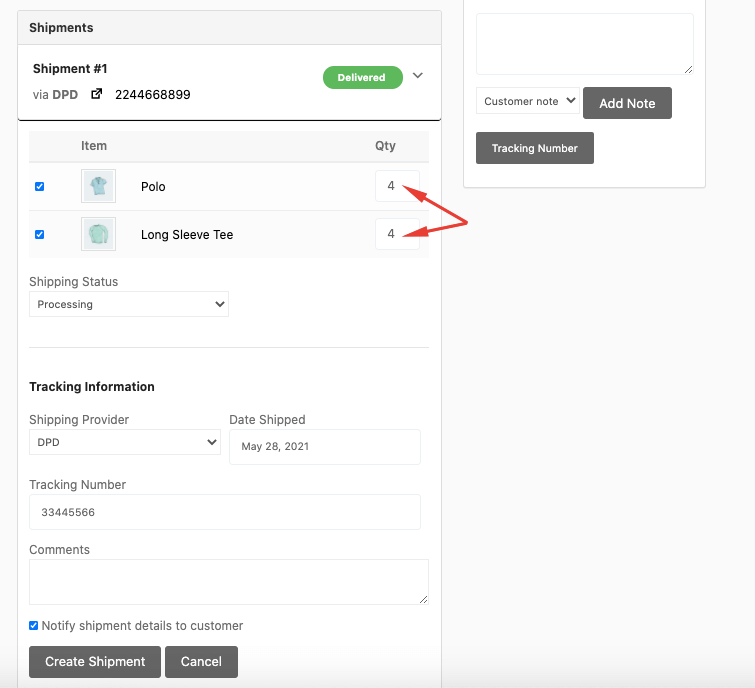Click the Qty column header

click(x=385, y=146)
